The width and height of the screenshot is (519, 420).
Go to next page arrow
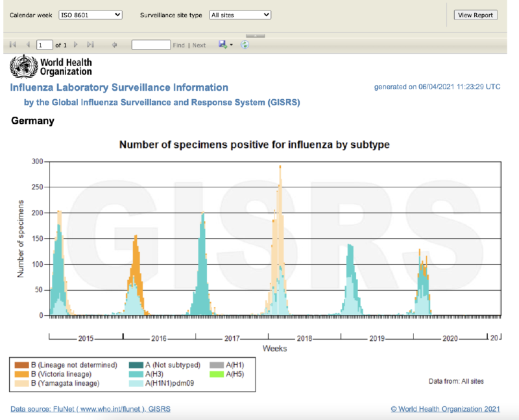(75, 45)
